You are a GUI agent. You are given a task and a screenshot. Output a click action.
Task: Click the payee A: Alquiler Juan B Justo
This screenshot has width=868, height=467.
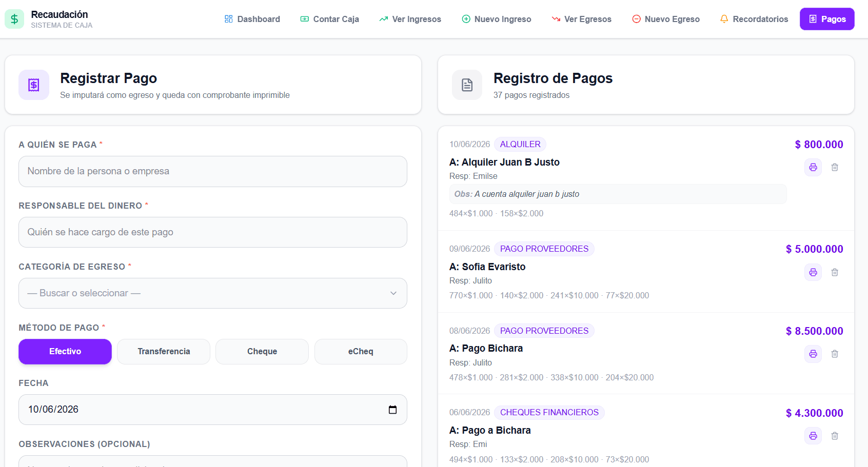[504, 163]
